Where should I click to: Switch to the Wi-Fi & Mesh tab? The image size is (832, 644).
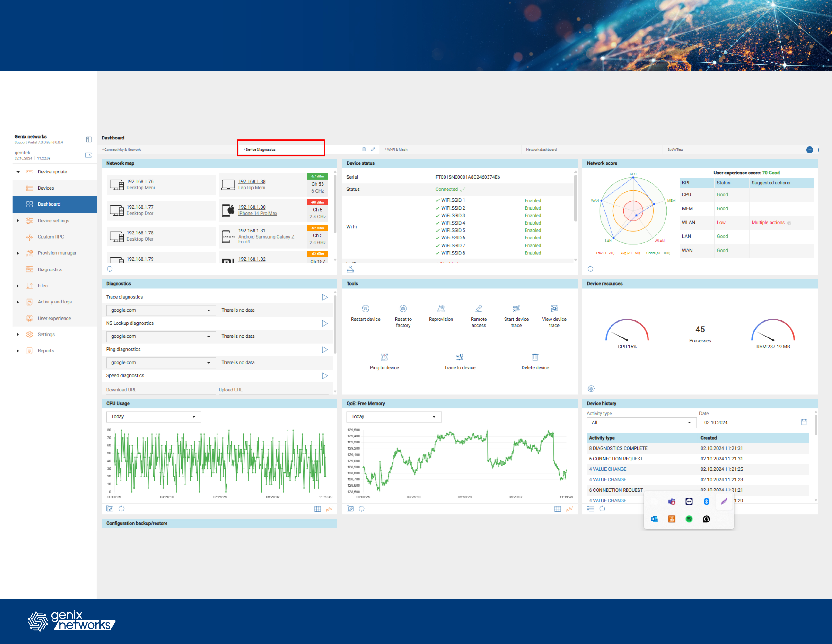point(396,150)
